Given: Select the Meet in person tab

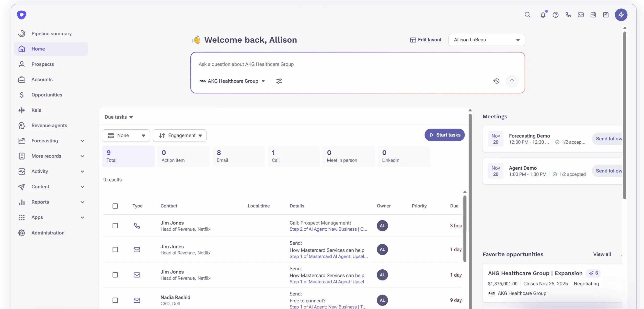Looking at the screenshot, I should (349, 156).
